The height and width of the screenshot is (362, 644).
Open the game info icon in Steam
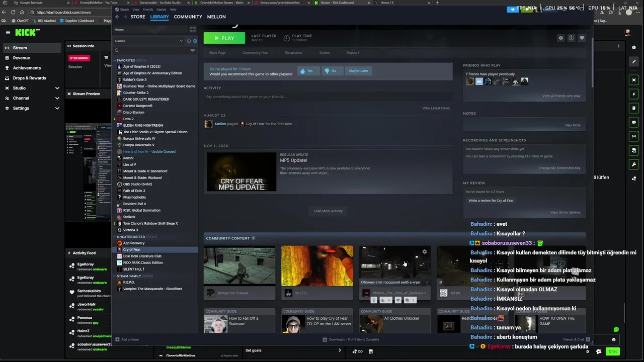[x=572, y=38]
